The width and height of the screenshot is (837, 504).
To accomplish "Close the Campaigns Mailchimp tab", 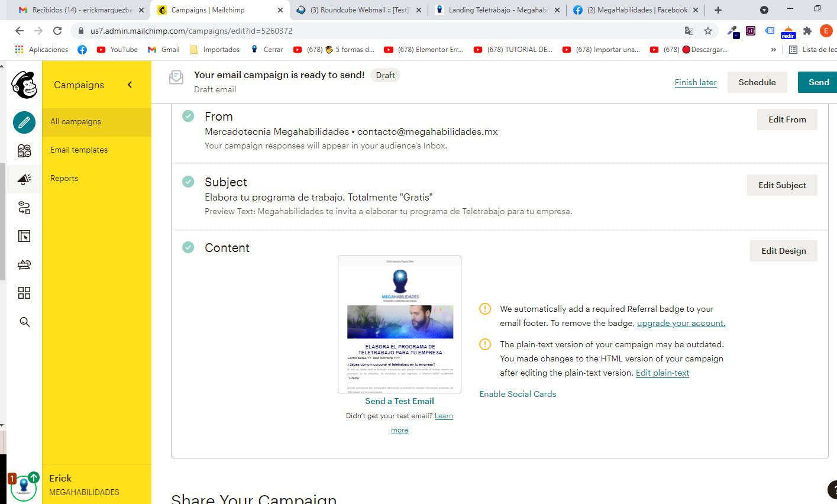I will pos(280,10).
